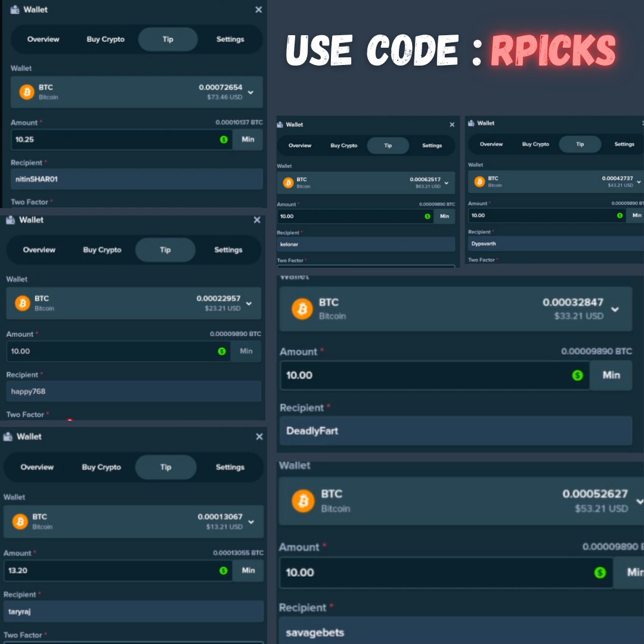Click the green currency icon in happy768 Amount field
Screen dimensions: 644x644
(x=222, y=352)
